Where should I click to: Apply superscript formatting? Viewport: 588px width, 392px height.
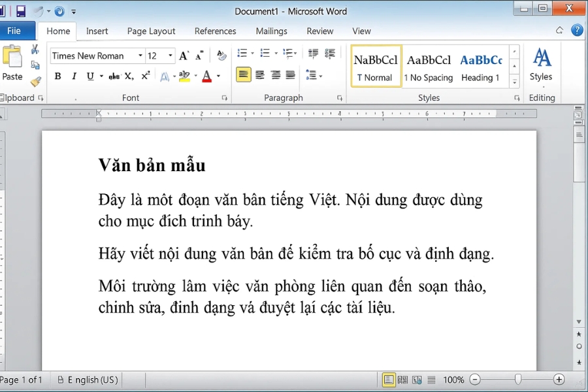coord(146,76)
